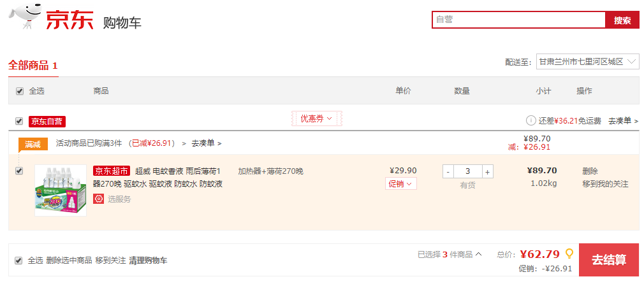This screenshot has width=644, height=286.
Task: Click the red 京东自营 badge
Action: [x=47, y=122]
